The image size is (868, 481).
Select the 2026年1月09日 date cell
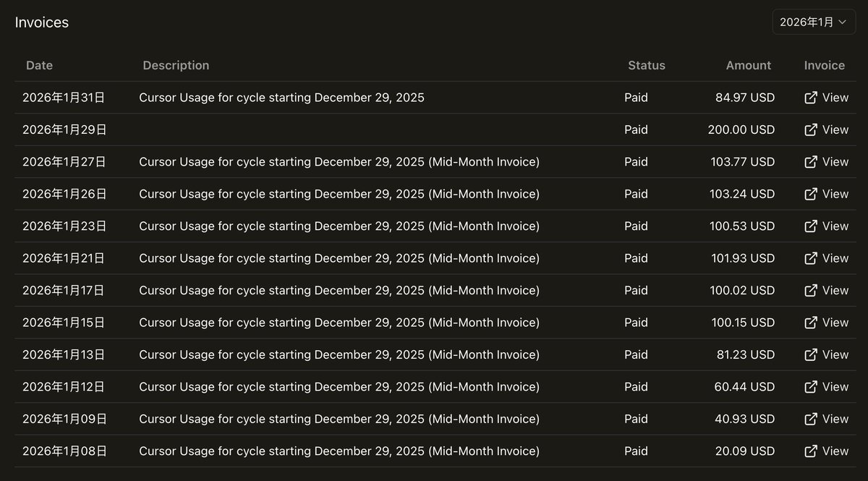point(64,419)
